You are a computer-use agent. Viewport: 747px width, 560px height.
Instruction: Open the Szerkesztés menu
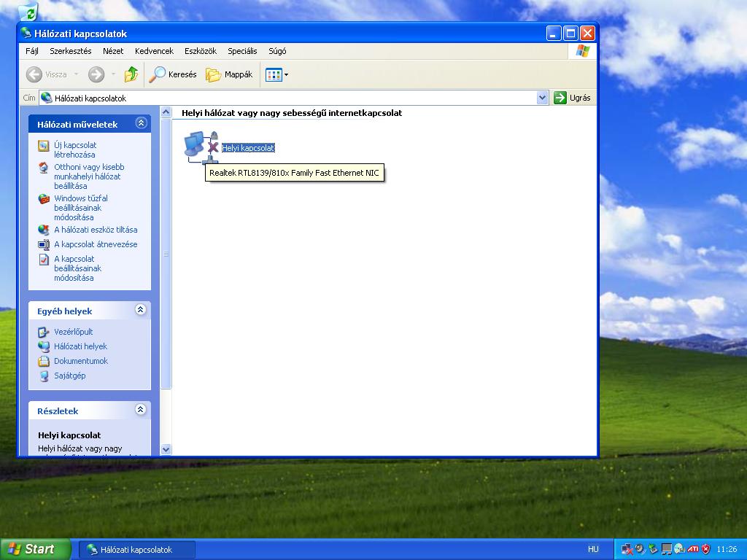pyautogui.click(x=71, y=51)
